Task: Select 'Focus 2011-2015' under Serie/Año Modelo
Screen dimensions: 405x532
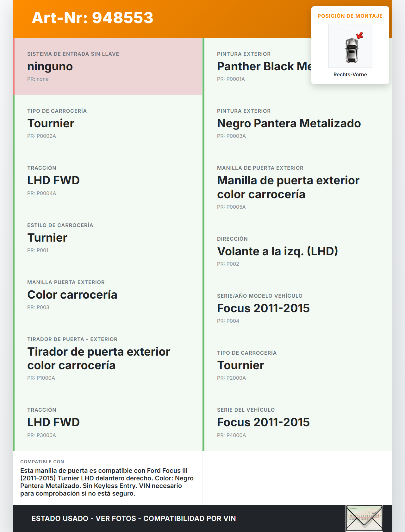Action: coord(263,308)
